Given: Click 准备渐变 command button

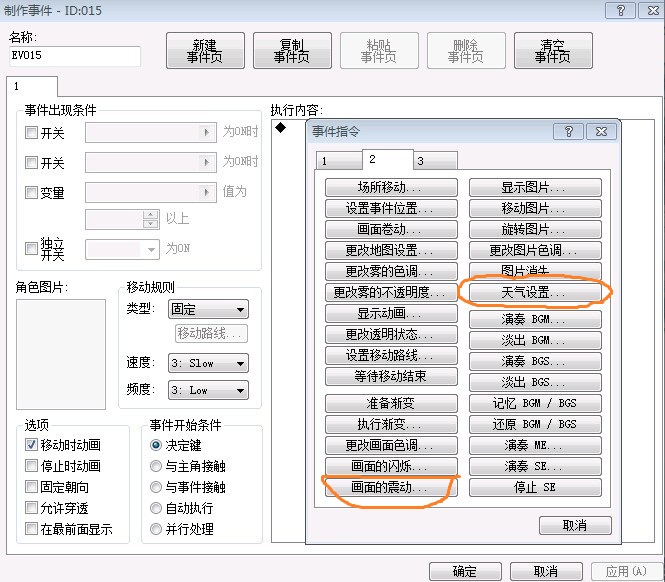Looking at the screenshot, I should point(391,403).
